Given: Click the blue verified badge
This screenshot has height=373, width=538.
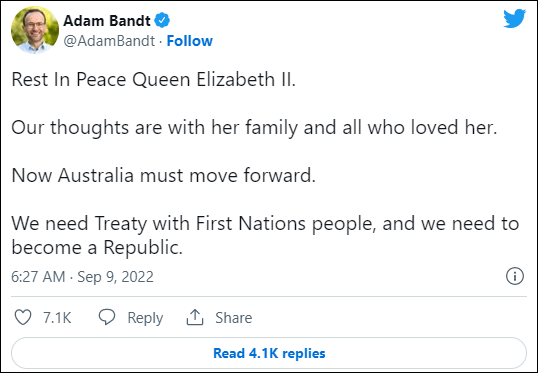Looking at the screenshot, I should pos(162,21).
